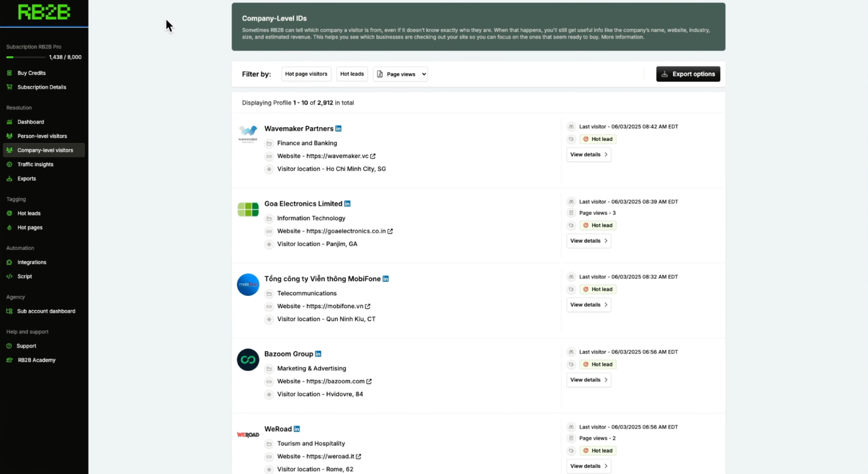View details for Goa Electronics Limited
This screenshot has height=474, width=868.
pyautogui.click(x=589, y=241)
